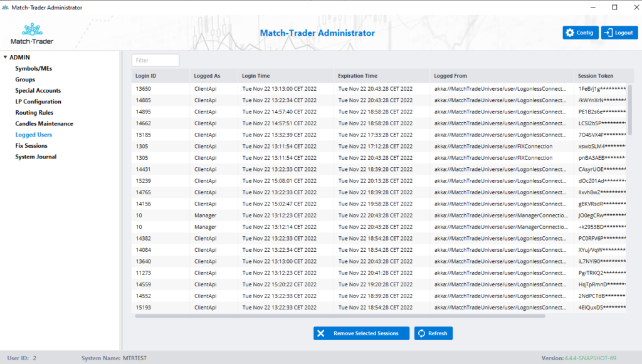
Task: Click into the Filter input field
Action: click(x=155, y=60)
